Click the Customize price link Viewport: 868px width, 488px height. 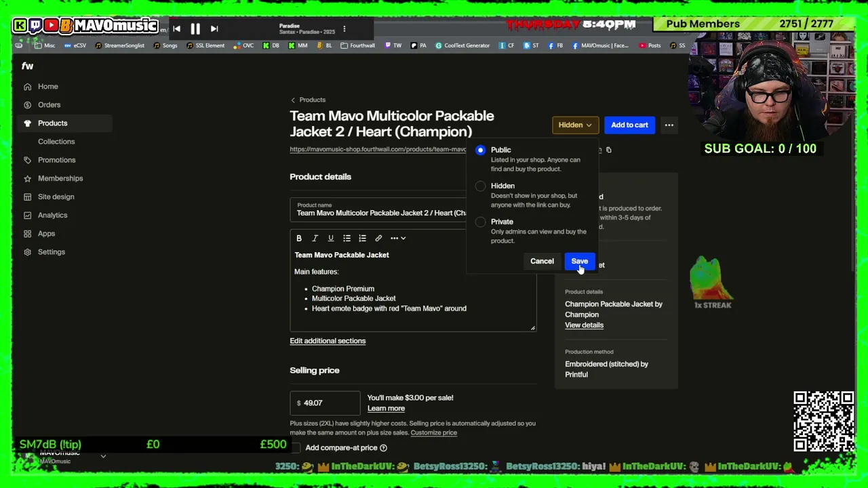(433, 432)
